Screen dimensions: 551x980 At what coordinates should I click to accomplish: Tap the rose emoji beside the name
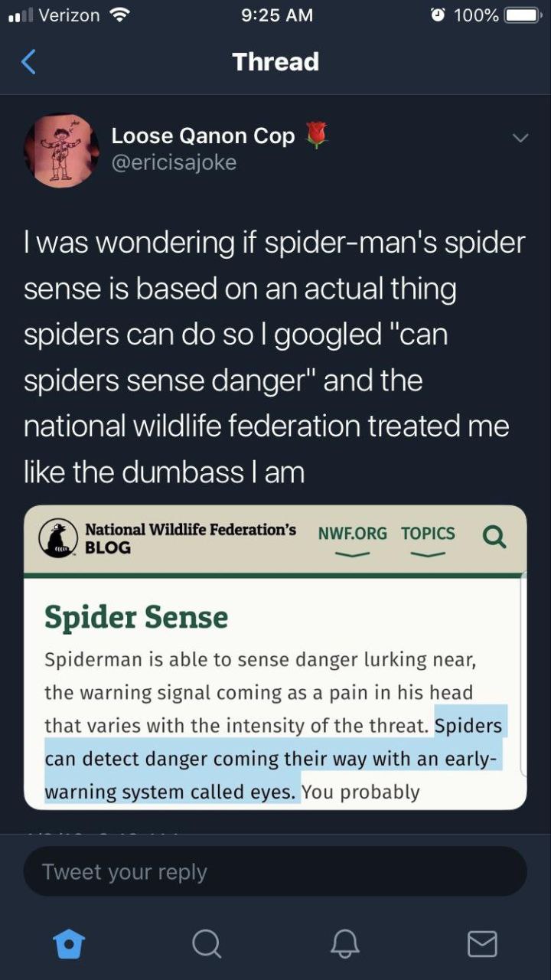click(316, 135)
